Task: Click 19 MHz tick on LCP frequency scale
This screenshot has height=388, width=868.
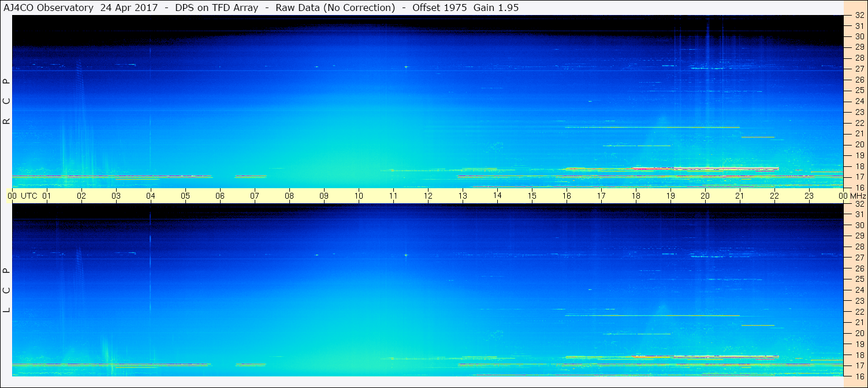Action: click(x=859, y=344)
